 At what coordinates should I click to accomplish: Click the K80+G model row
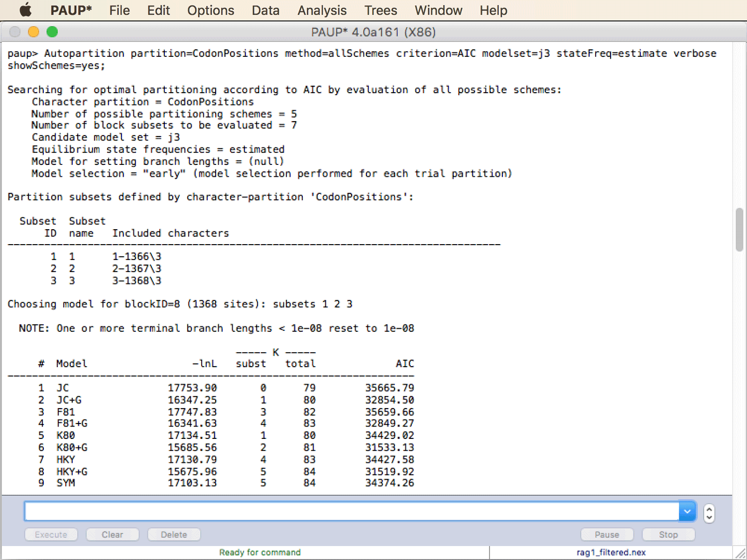[226, 447]
